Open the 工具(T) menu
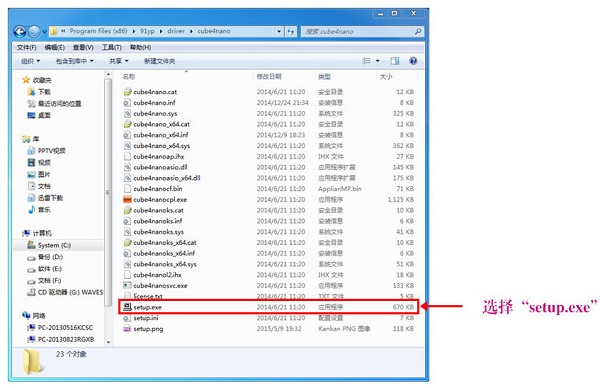The height and width of the screenshot is (388, 600). click(111, 47)
